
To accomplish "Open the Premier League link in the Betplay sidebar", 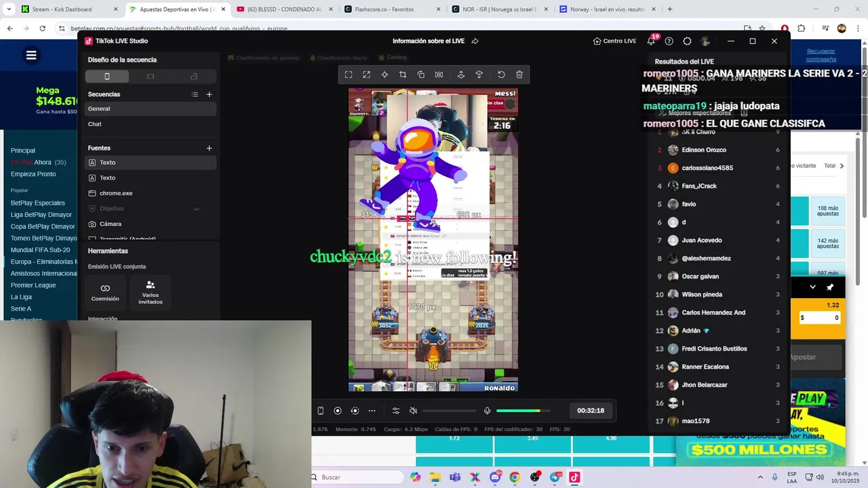I will pyautogui.click(x=33, y=285).
